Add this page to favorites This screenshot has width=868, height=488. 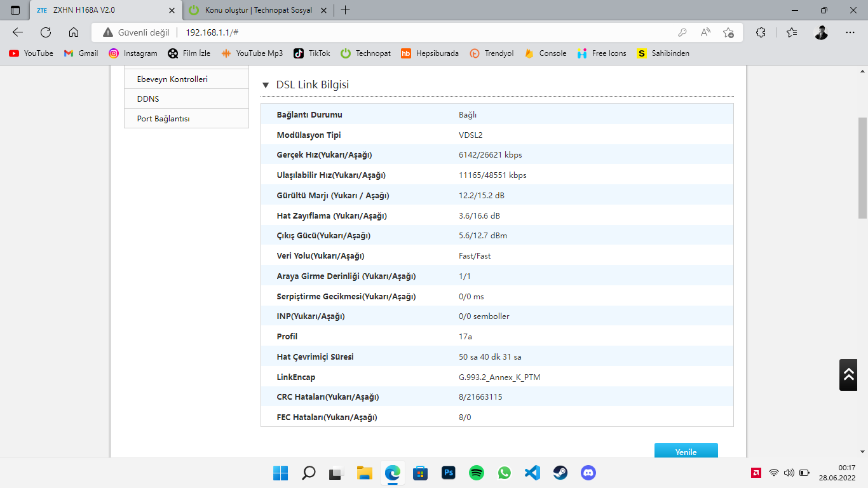(728, 32)
